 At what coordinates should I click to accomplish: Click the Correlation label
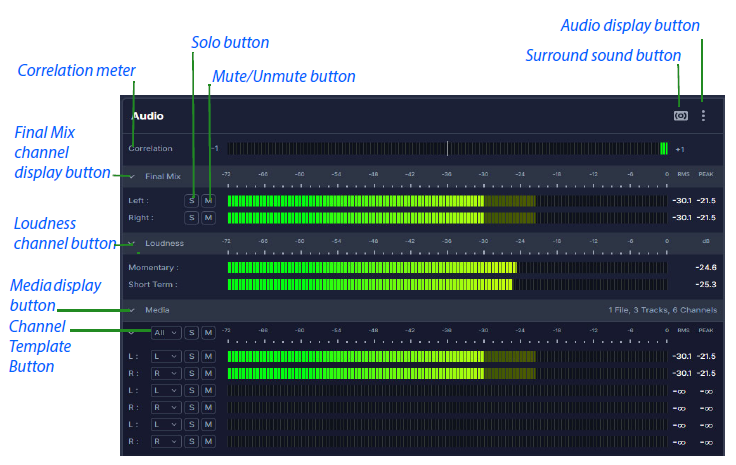tap(150, 148)
